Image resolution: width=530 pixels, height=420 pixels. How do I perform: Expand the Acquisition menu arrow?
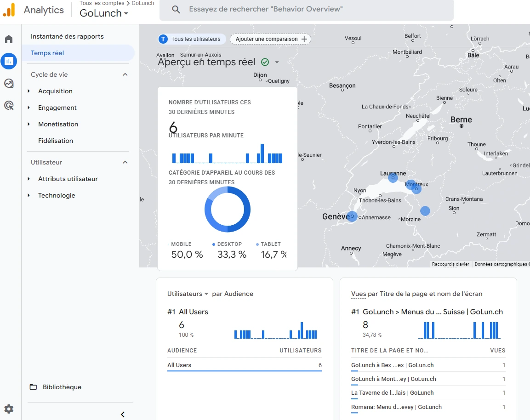[29, 91]
